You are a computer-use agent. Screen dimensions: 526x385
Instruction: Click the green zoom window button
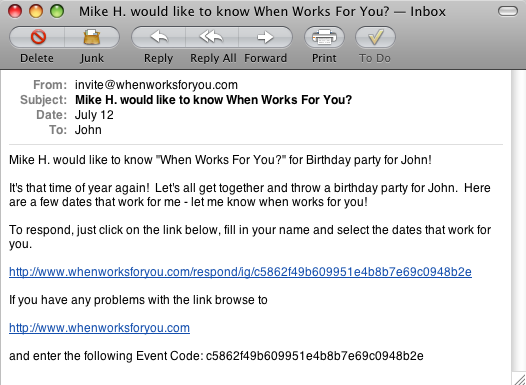pos(57,11)
